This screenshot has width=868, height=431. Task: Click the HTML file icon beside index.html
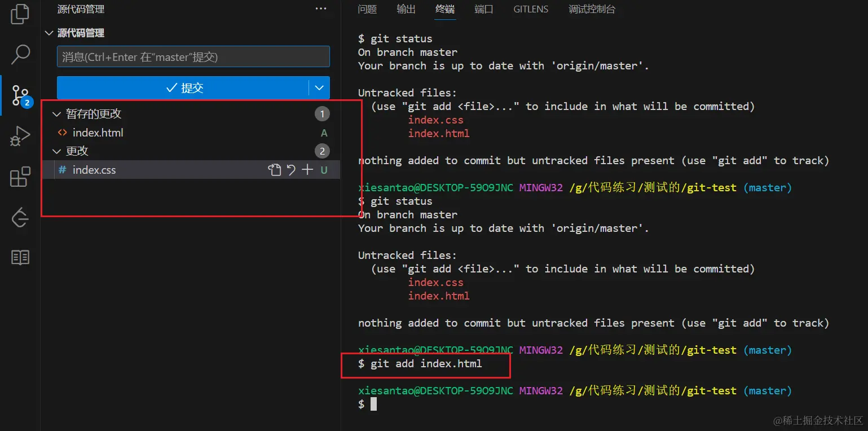[63, 133]
